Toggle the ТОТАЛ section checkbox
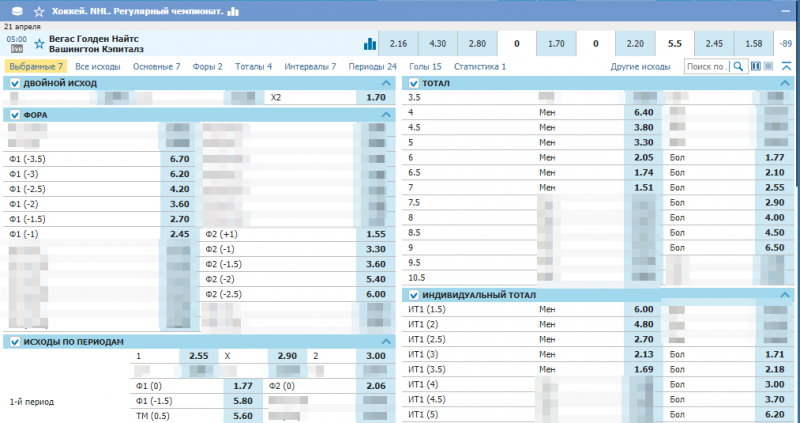 click(x=412, y=83)
